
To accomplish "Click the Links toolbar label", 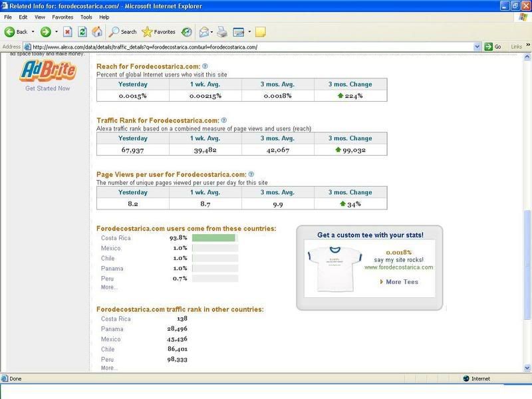I will pyautogui.click(x=517, y=47).
